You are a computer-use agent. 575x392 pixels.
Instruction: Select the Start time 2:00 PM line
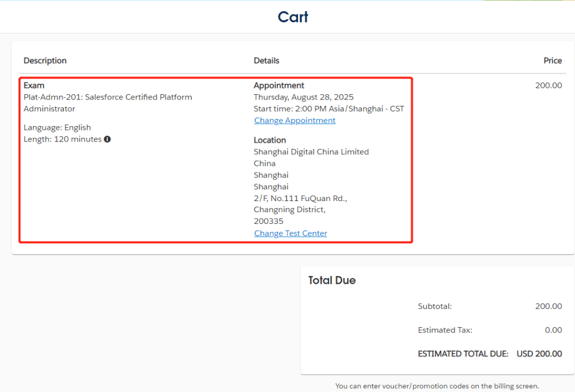328,109
